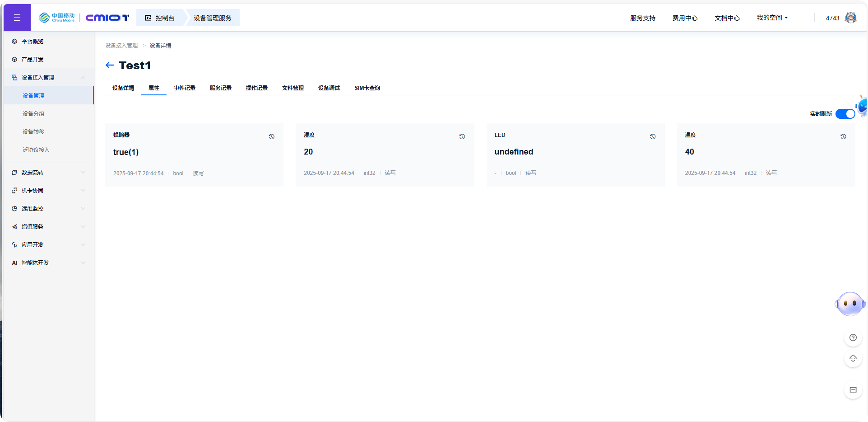Open history for 蜂鸣器 property

pyautogui.click(x=271, y=136)
